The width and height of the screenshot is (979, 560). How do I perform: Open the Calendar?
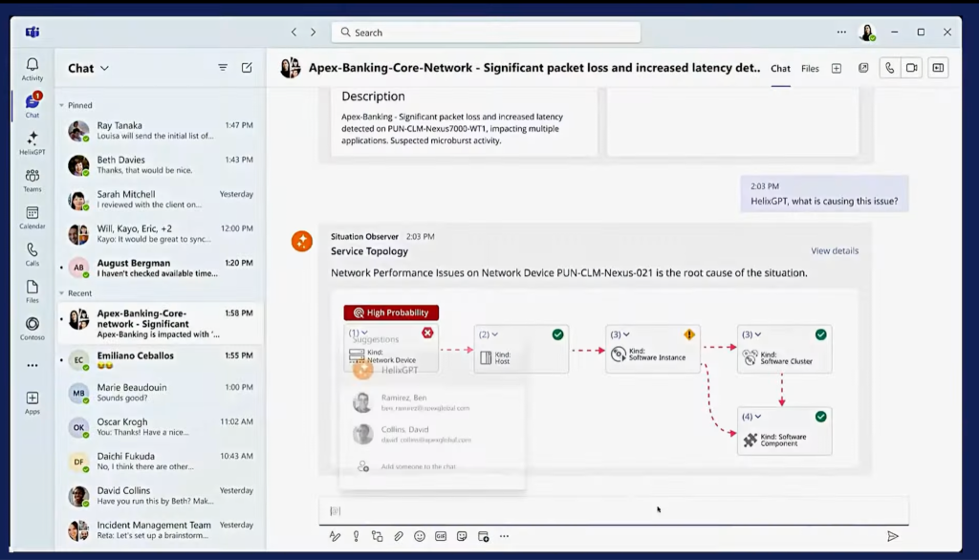pos(33,218)
